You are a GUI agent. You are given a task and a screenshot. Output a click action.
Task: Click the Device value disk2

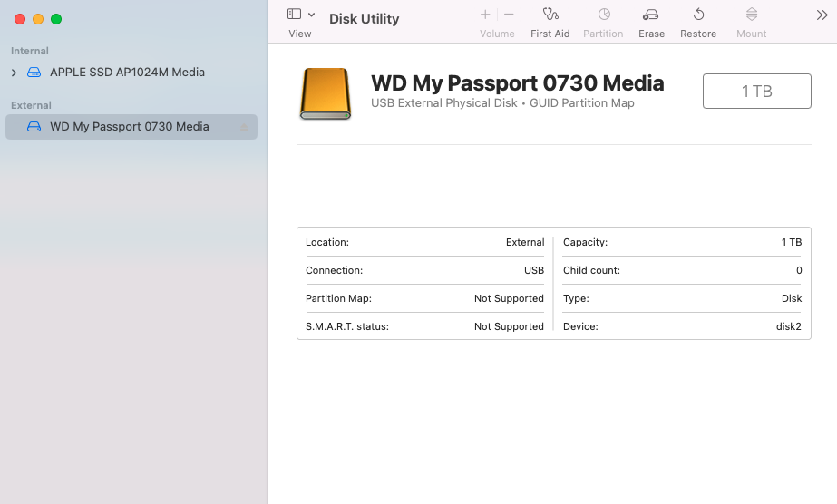(789, 326)
